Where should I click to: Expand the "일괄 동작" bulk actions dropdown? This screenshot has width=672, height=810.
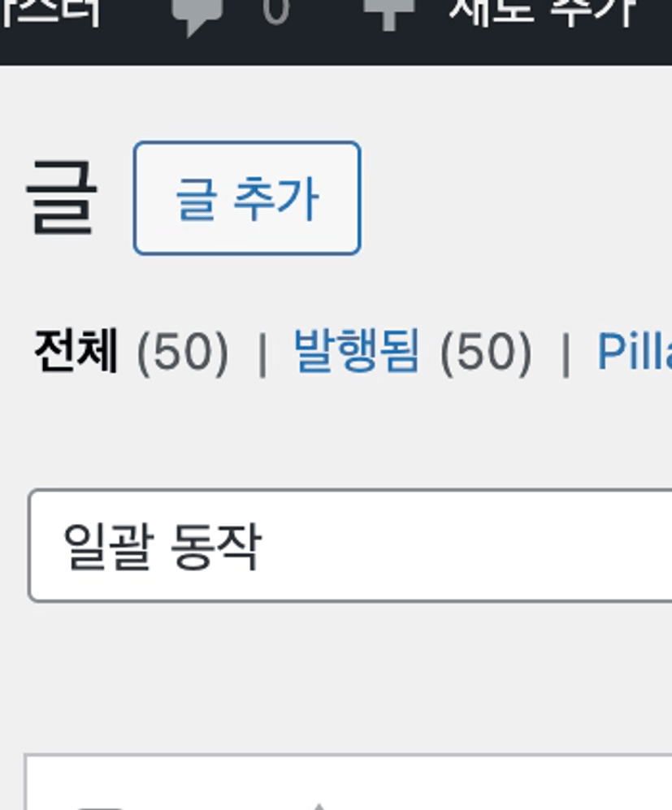pyautogui.click(x=349, y=545)
